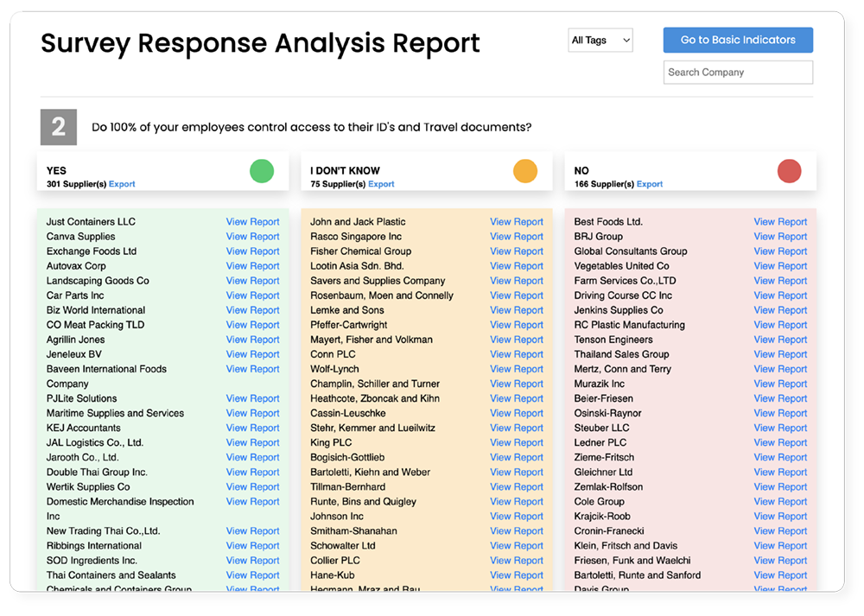Open Agrillin Jones report link
This screenshot has width=864, height=616.
point(253,340)
